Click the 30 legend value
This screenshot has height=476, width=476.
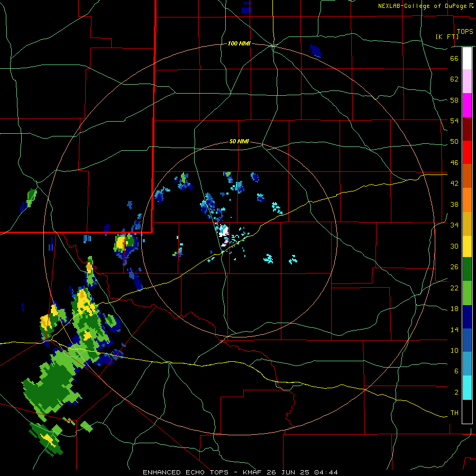[454, 246]
